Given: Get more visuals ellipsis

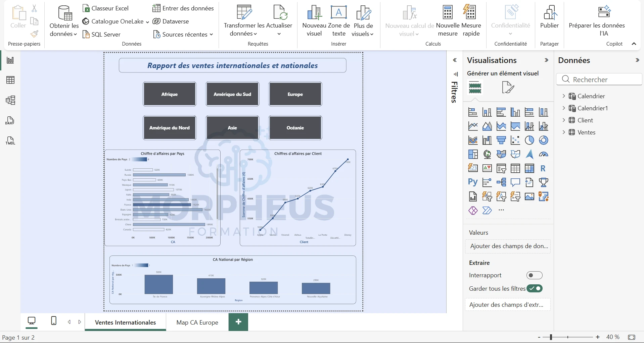Looking at the screenshot, I should point(501,210).
